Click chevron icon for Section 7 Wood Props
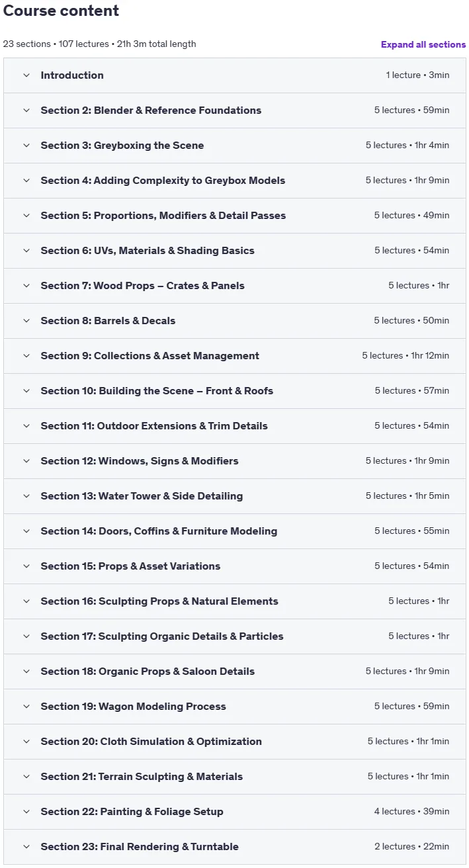The image size is (469, 868). pos(26,286)
